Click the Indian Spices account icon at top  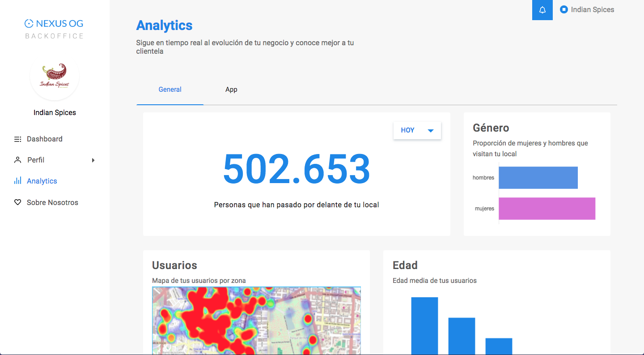(564, 9)
